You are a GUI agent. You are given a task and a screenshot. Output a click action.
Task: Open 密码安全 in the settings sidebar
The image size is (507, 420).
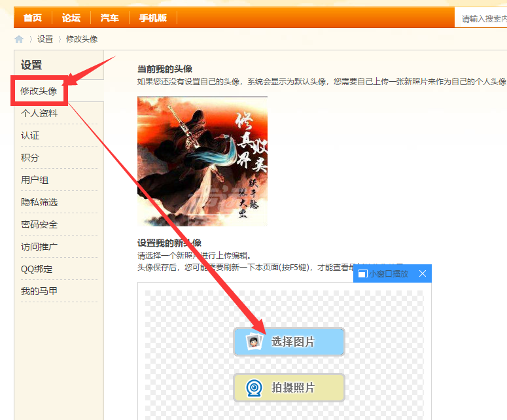[39, 224]
